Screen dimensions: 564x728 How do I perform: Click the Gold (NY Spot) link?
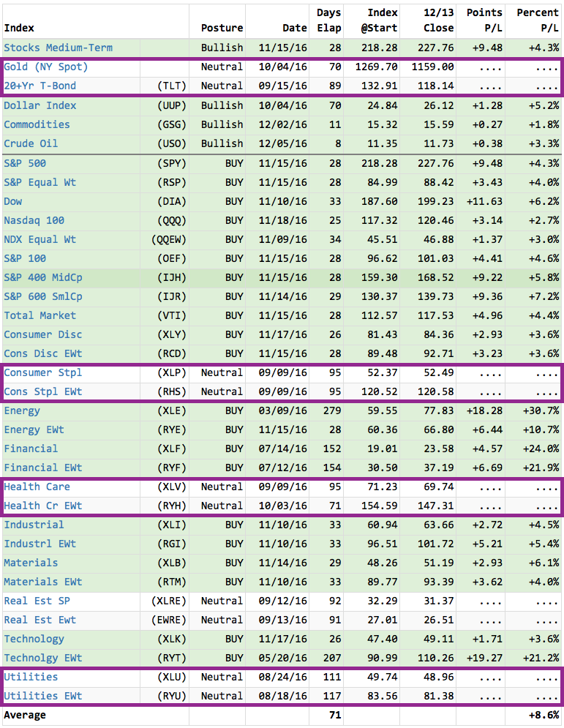click(46, 67)
